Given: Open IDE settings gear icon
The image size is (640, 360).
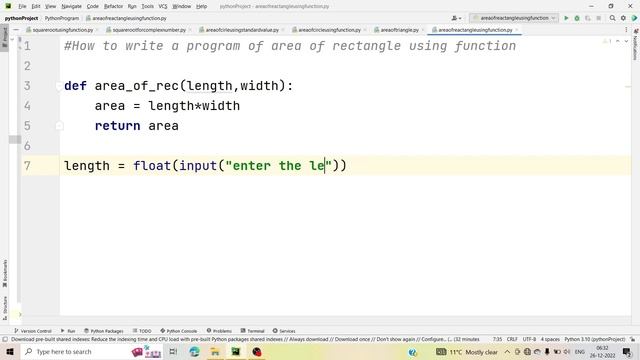Looking at the screenshot, I should (623, 18).
